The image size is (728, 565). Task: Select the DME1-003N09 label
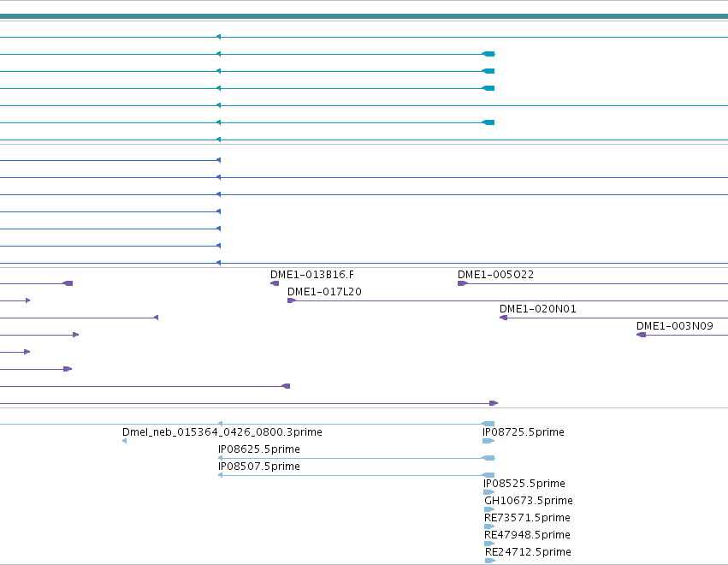(675, 326)
